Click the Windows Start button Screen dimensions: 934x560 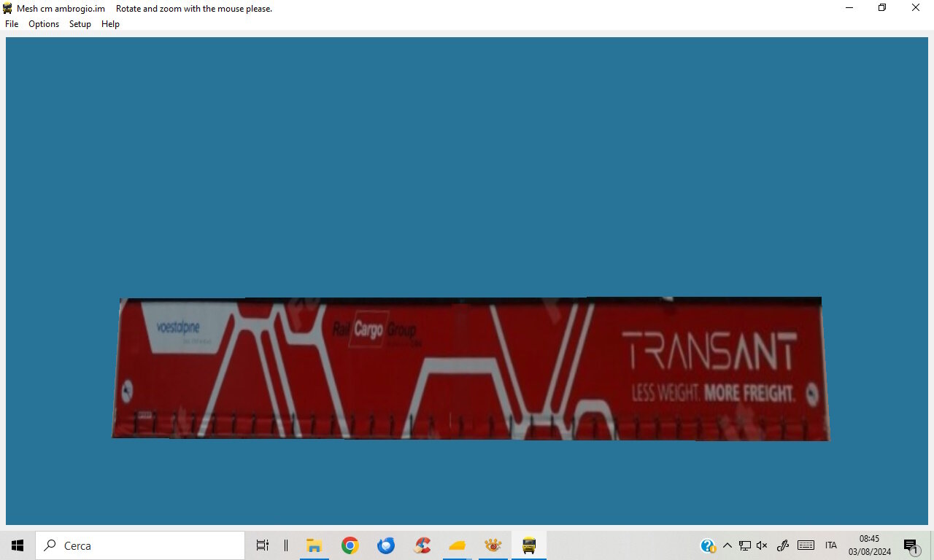point(18,545)
